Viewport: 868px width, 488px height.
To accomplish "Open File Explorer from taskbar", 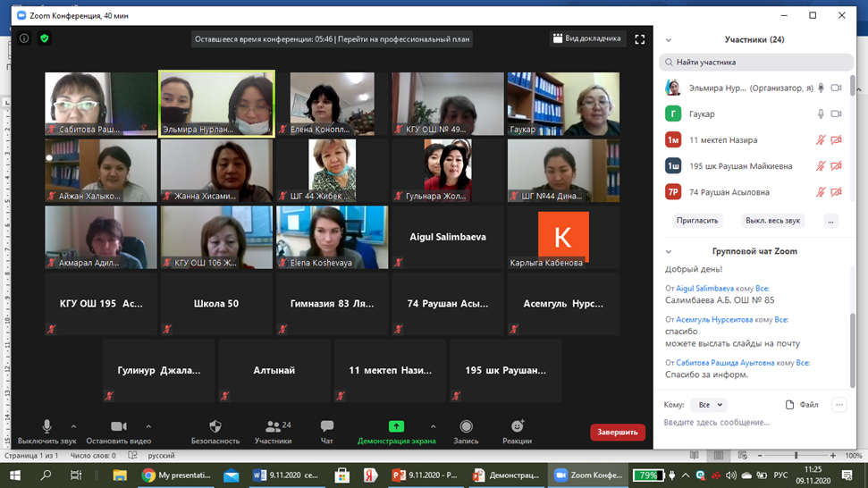I will [x=120, y=475].
